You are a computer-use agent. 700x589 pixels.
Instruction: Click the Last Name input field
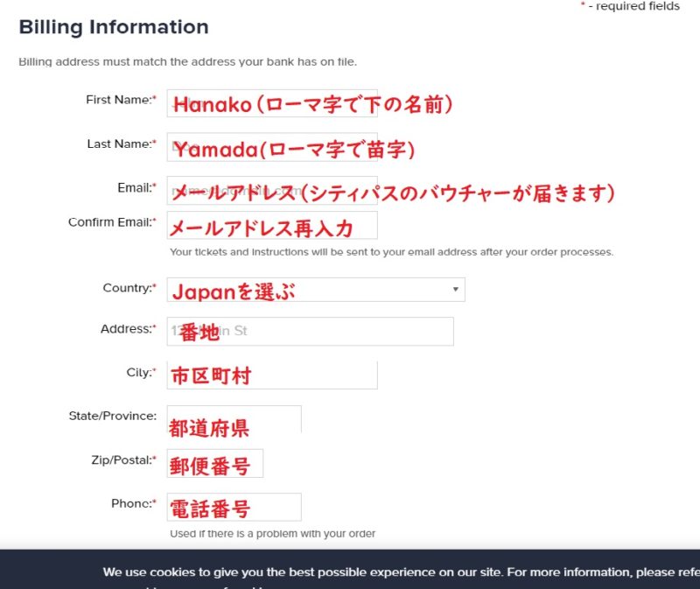(272, 147)
